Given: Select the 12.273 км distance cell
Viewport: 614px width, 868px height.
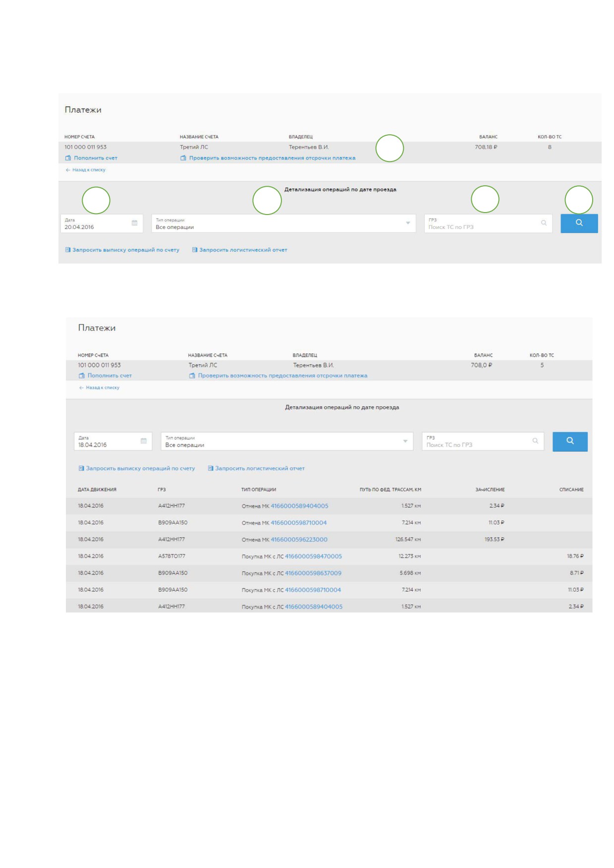Looking at the screenshot, I should [x=410, y=556].
